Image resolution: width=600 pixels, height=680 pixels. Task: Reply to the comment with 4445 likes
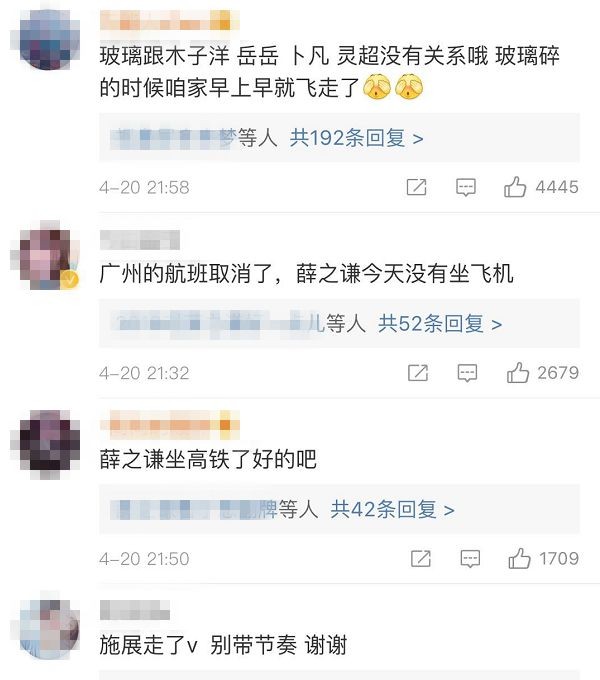(x=466, y=187)
